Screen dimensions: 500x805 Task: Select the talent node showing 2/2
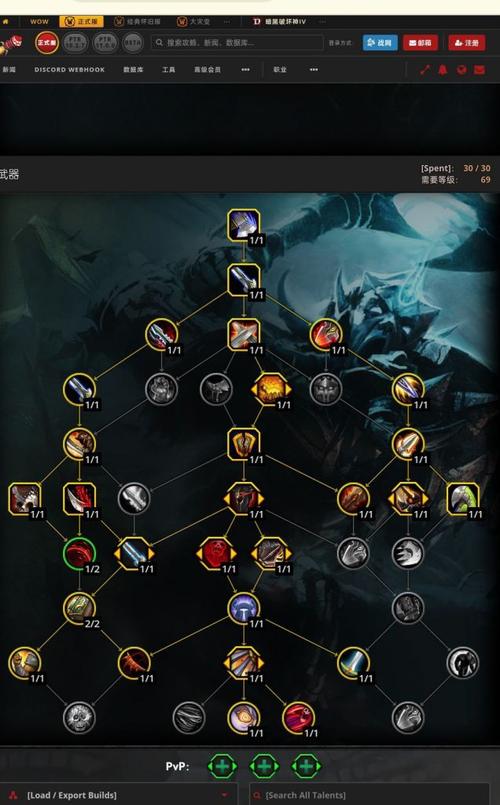pos(80,608)
